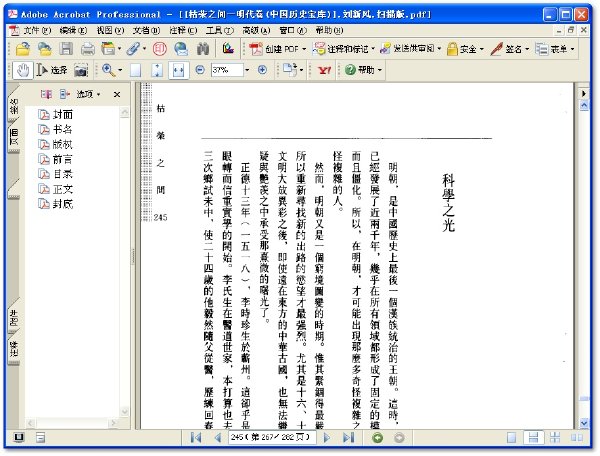The width and height of the screenshot is (600, 456).
Task: Click the page number field 245
Action: [272, 437]
